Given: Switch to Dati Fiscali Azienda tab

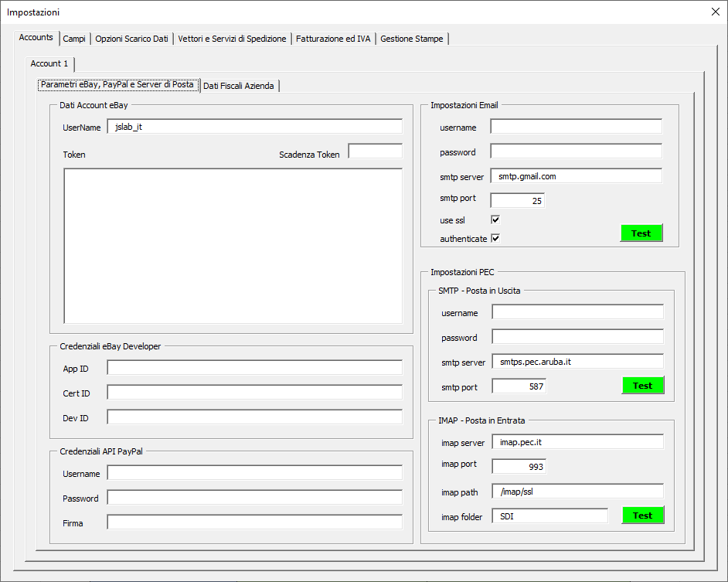Looking at the screenshot, I should coord(239,86).
